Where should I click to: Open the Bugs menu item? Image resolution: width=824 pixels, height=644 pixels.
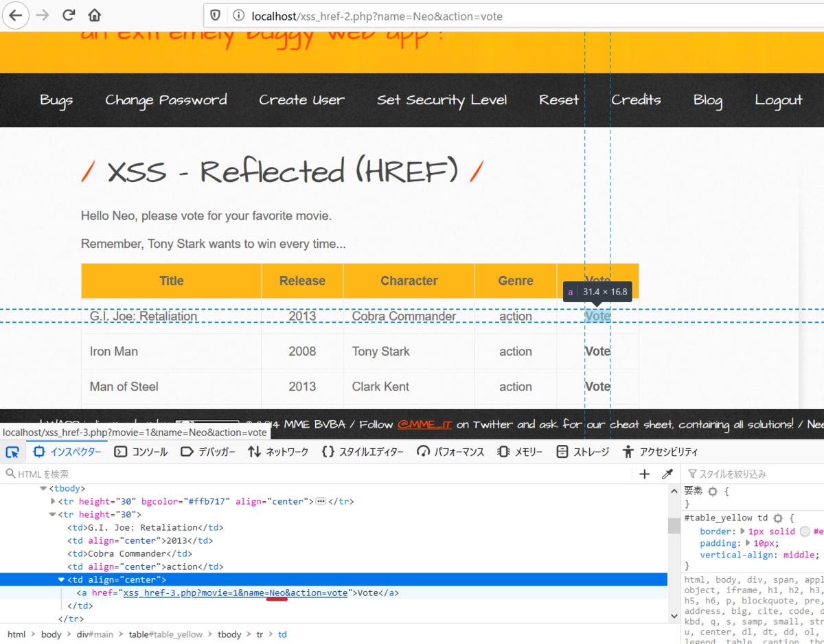[x=56, y=100]
